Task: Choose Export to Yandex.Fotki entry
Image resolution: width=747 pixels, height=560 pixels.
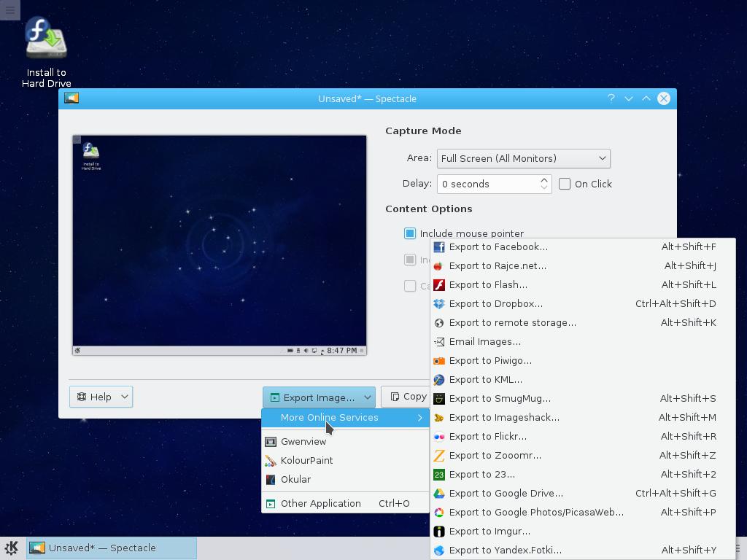Action: pyautogui.click(x=582, y=551)
